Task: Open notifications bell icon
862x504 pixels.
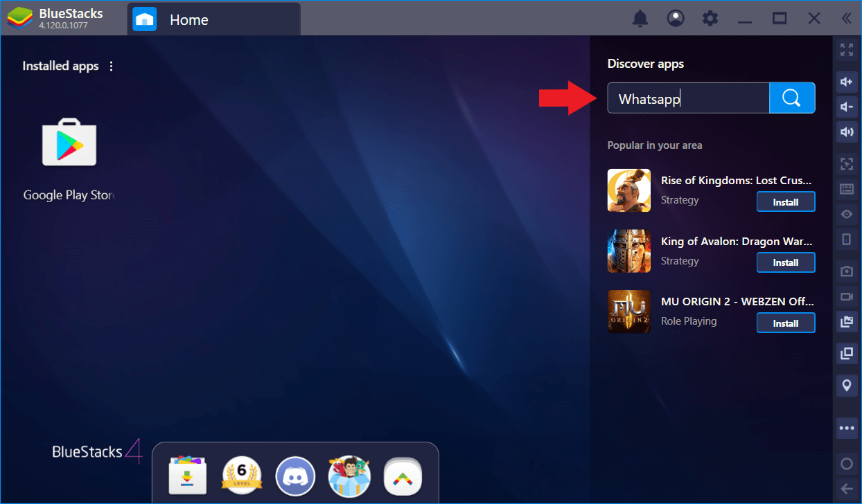Action: [x=640, y=19]
